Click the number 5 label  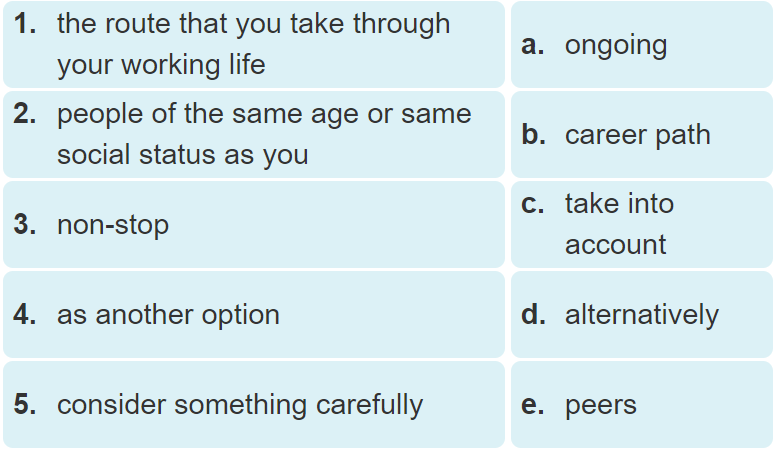(26, 405)
